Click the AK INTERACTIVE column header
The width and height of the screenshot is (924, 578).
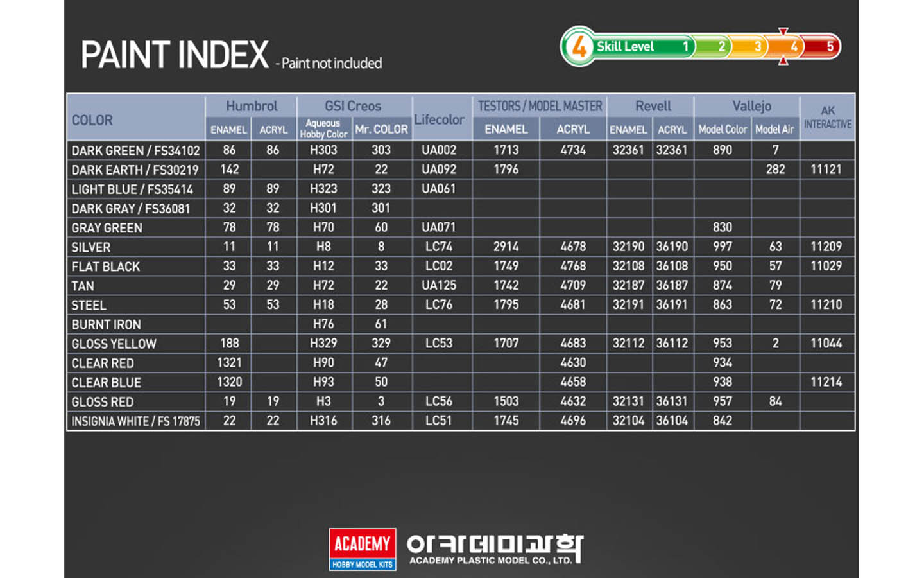pos(827,118)
